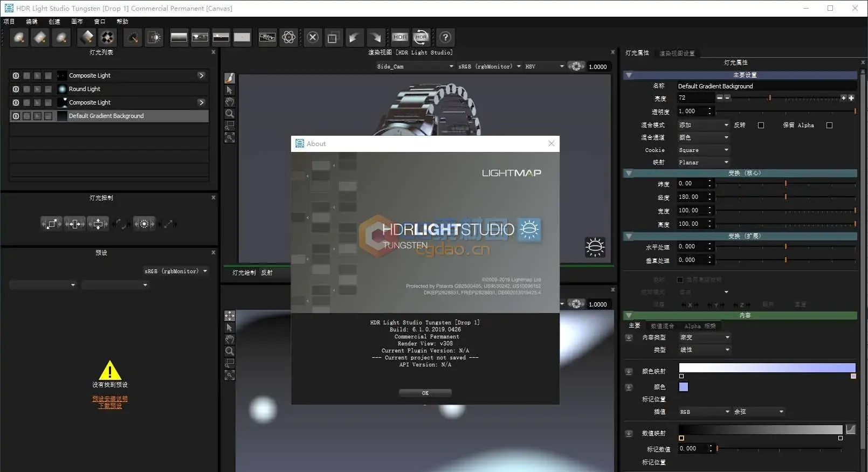The width and height of the screenshot is (868, 472).
Task: Toggle solo square on Round Light row
Action: 26,89
